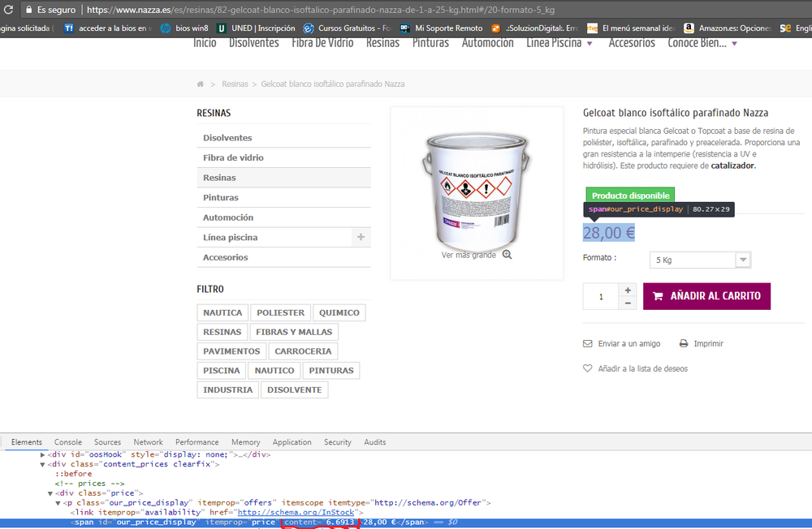Expand the Conoce Bien dropdown arrow

tap(734, 44)
